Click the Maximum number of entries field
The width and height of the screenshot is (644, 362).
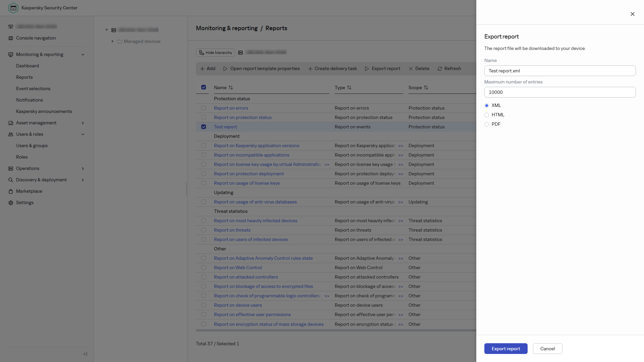point(560,92)
